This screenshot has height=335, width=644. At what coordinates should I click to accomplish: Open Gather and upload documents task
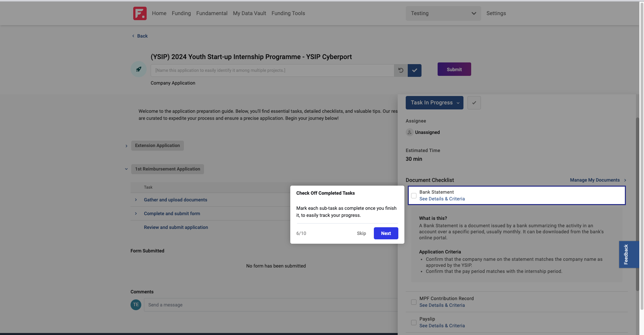(176, 200)
